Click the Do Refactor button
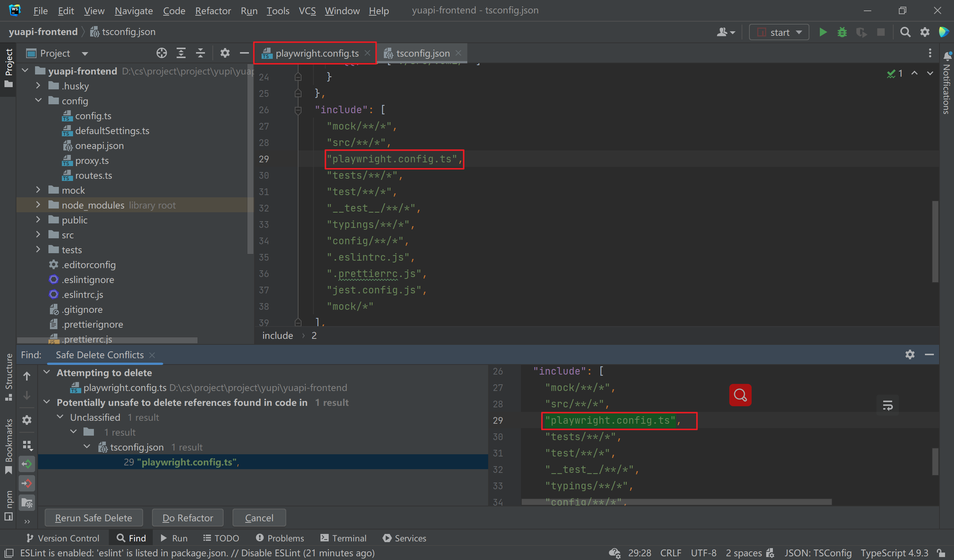This screenshot has height=560, width=954. (x=187, y=518)
